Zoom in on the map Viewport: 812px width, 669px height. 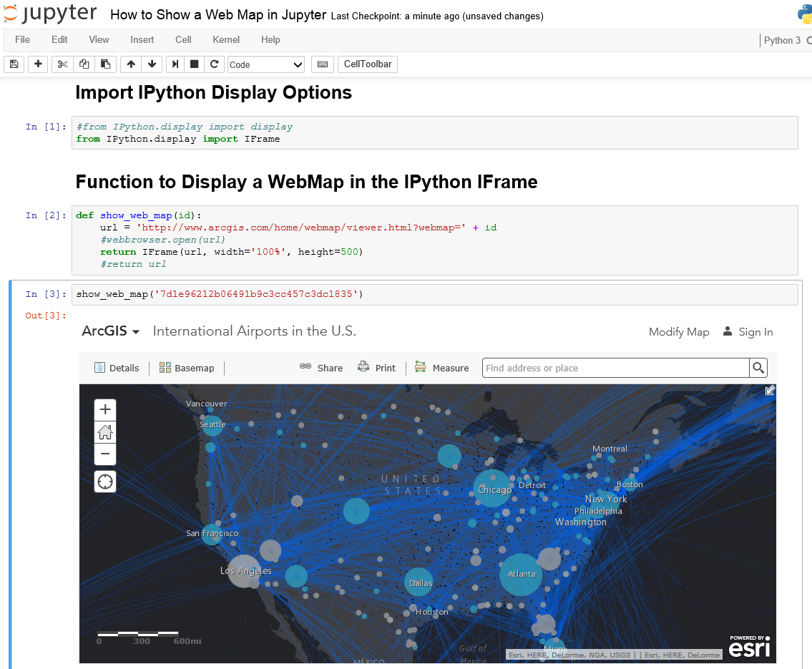(105, 409)
